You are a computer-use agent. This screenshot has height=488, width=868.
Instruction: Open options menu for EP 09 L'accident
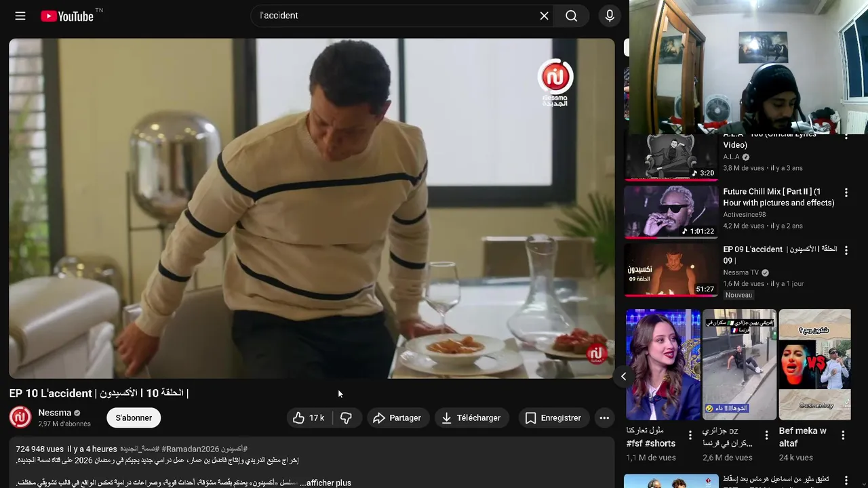click(x=846, y=250)
